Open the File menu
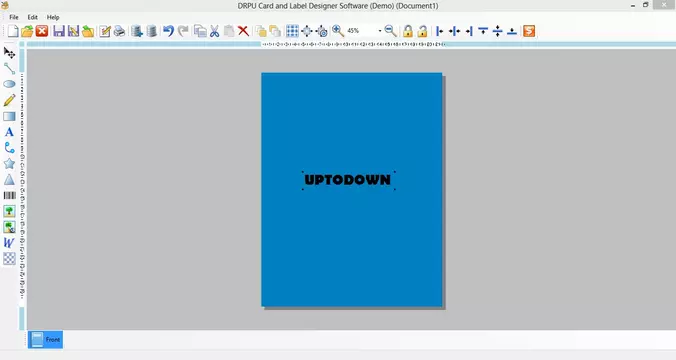This screenshot has height=360, width=676. [14, 17]
